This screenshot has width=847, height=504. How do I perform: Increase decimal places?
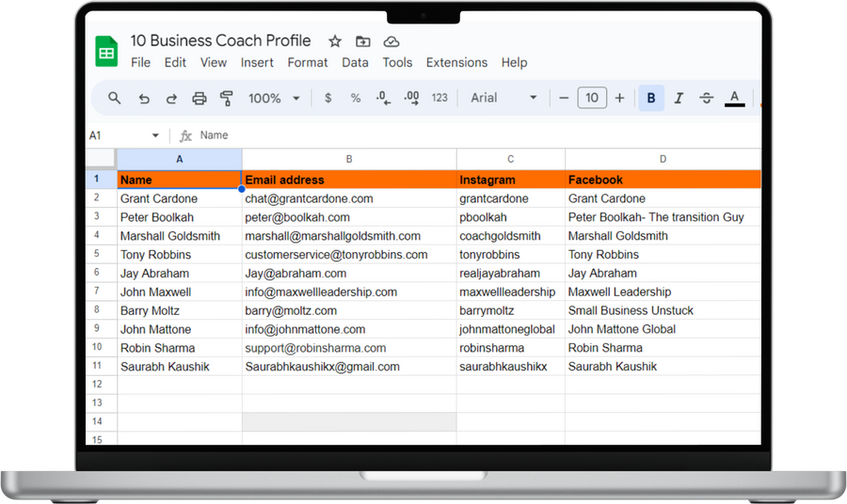(411, 98)
